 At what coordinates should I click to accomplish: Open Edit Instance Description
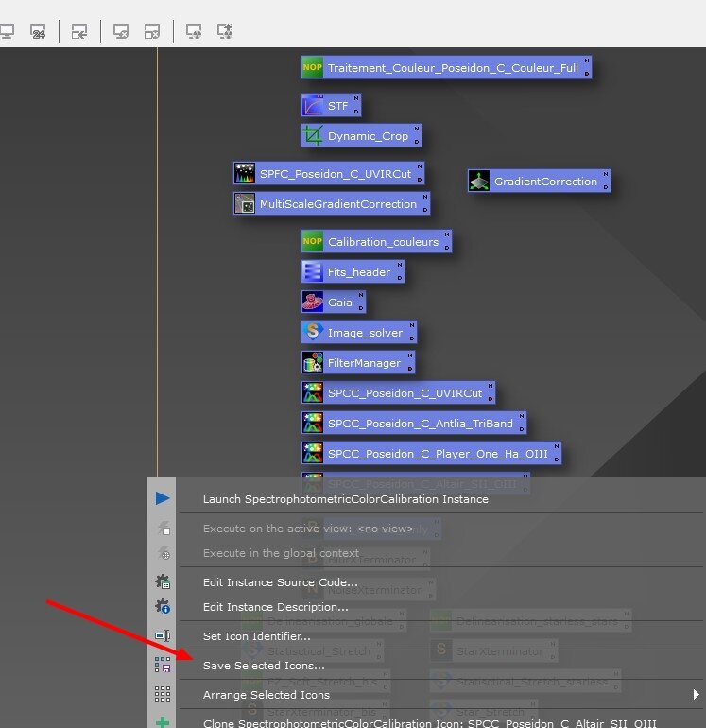click(x=275, y=607)
